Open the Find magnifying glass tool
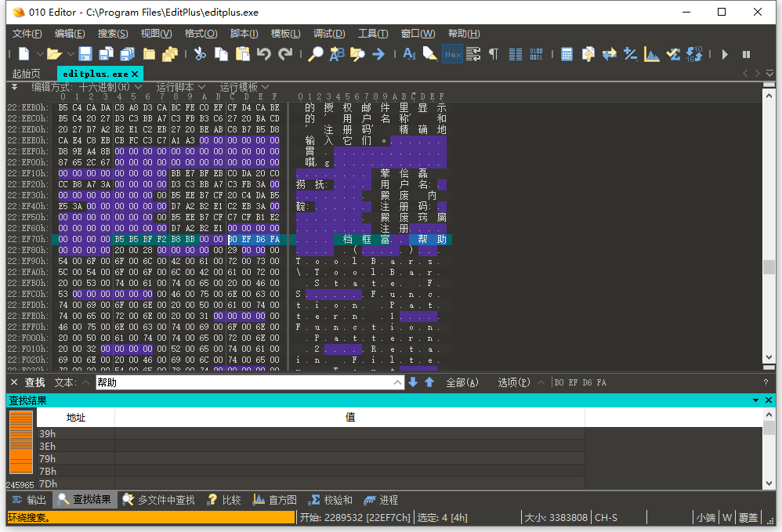Image resolution: width=782 pixels, height=532 pixels. point(315,54)
